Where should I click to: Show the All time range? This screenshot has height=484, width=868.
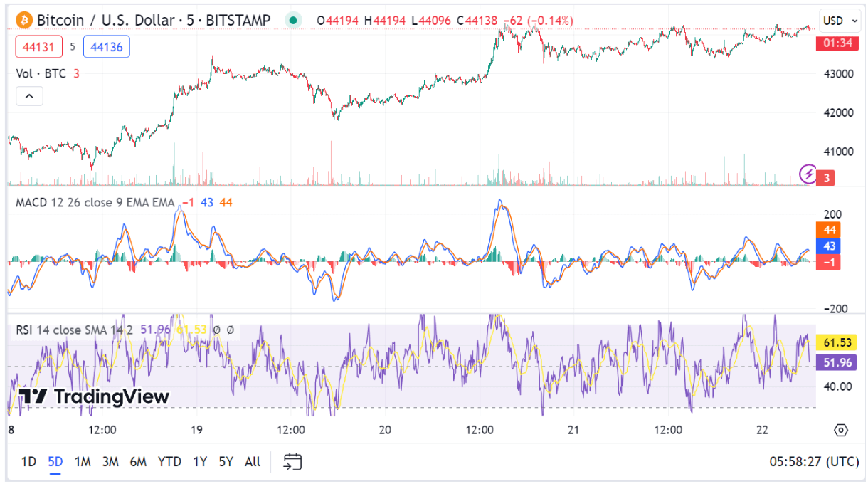[252, 461]
